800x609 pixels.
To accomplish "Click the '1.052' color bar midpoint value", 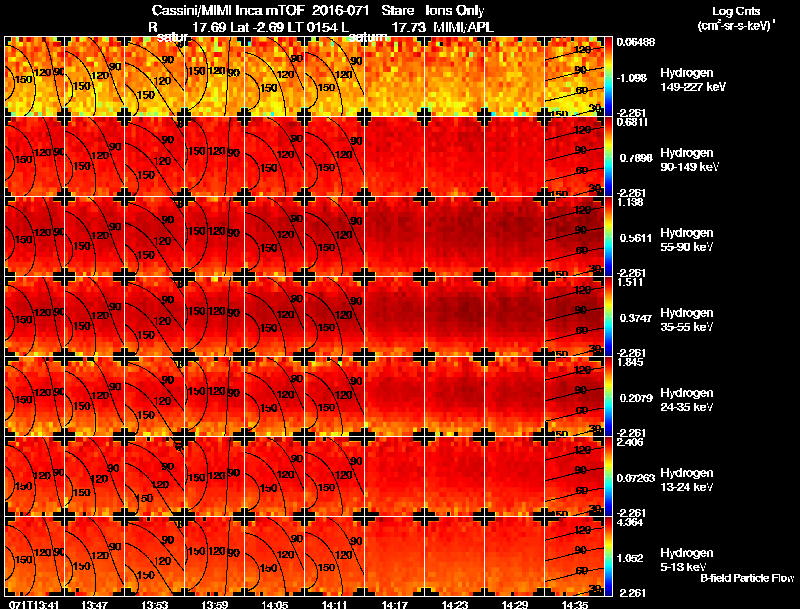I will 632,558.
